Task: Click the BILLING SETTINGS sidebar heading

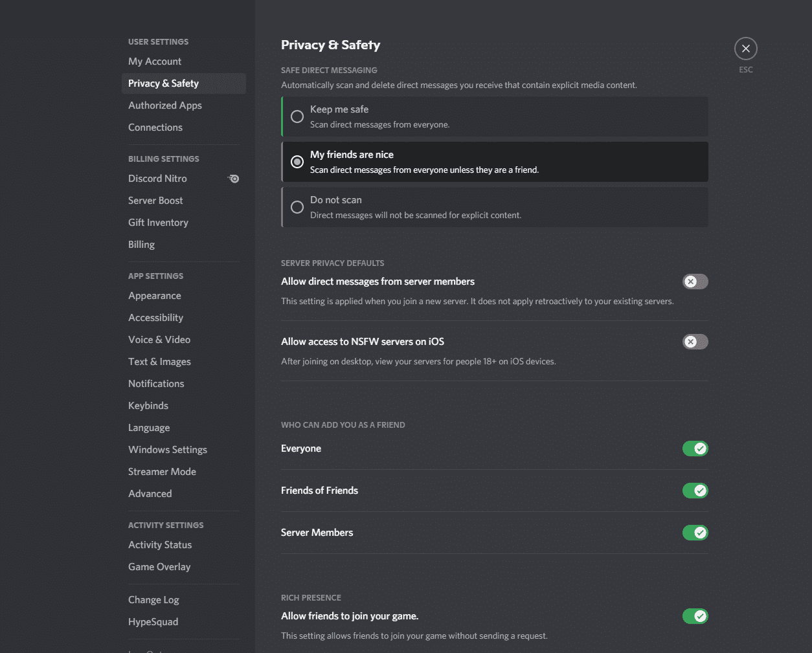Action: click(164, 159)
